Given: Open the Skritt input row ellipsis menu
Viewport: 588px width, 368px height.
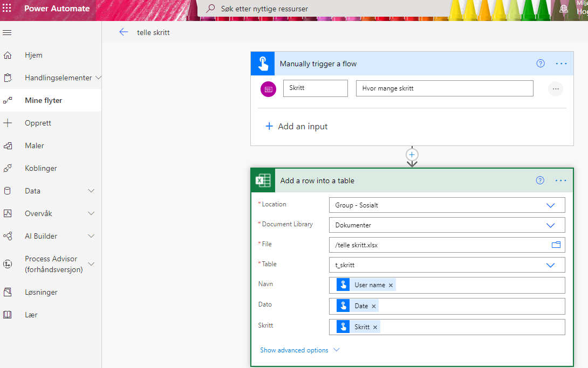Looking at the screenshot, I should point(556,89).
